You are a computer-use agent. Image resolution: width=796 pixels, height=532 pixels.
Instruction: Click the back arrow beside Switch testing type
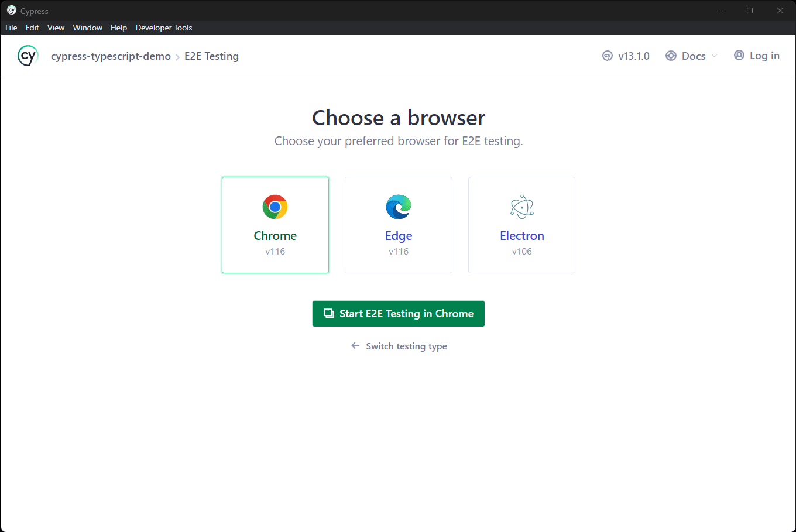coord(355,346)
